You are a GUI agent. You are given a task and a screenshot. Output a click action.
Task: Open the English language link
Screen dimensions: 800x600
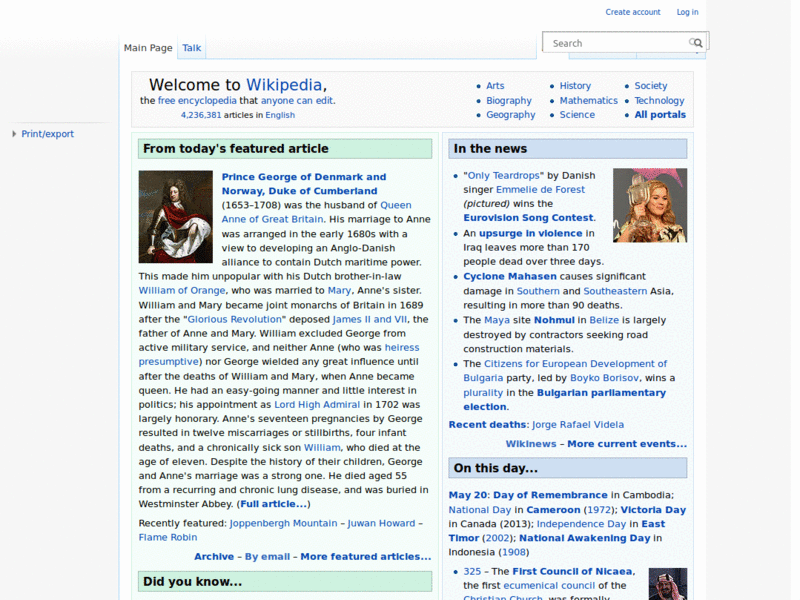(x=280, y=115)
